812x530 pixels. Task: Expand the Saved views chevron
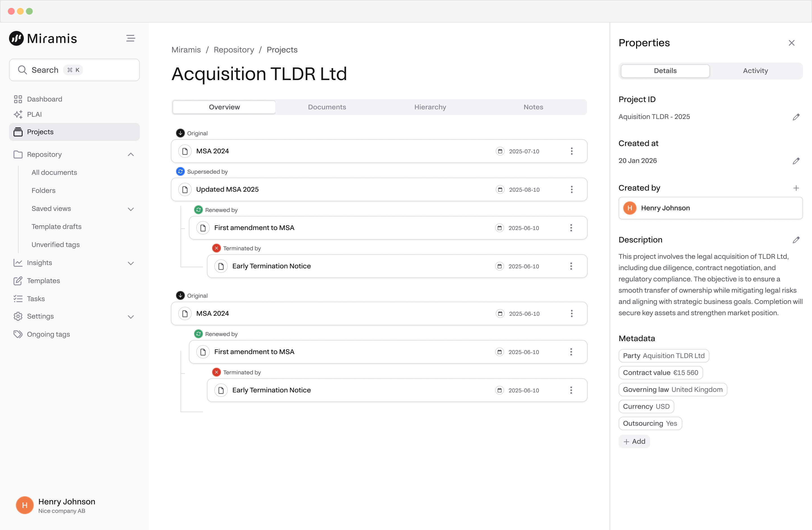131,209
